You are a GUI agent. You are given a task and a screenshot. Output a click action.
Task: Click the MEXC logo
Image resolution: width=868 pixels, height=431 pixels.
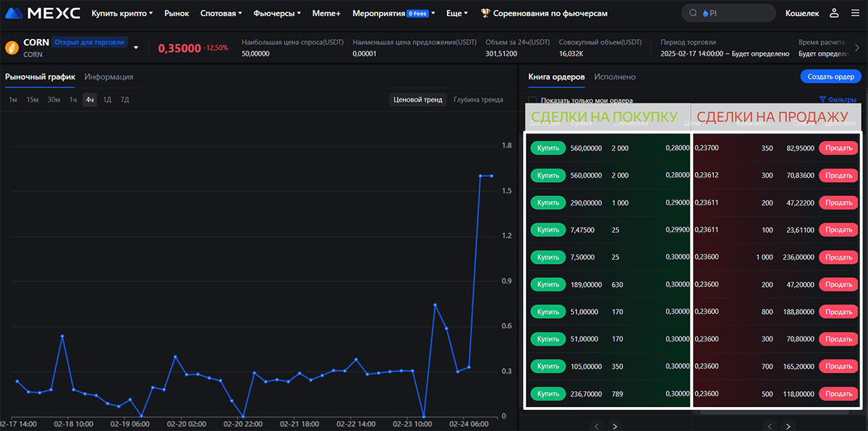pos(43,13)
